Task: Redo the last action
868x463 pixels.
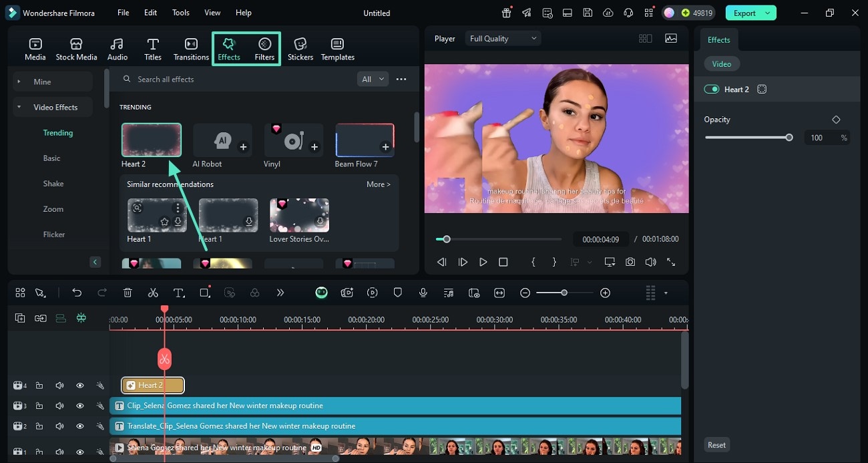Action: point(102,293)
